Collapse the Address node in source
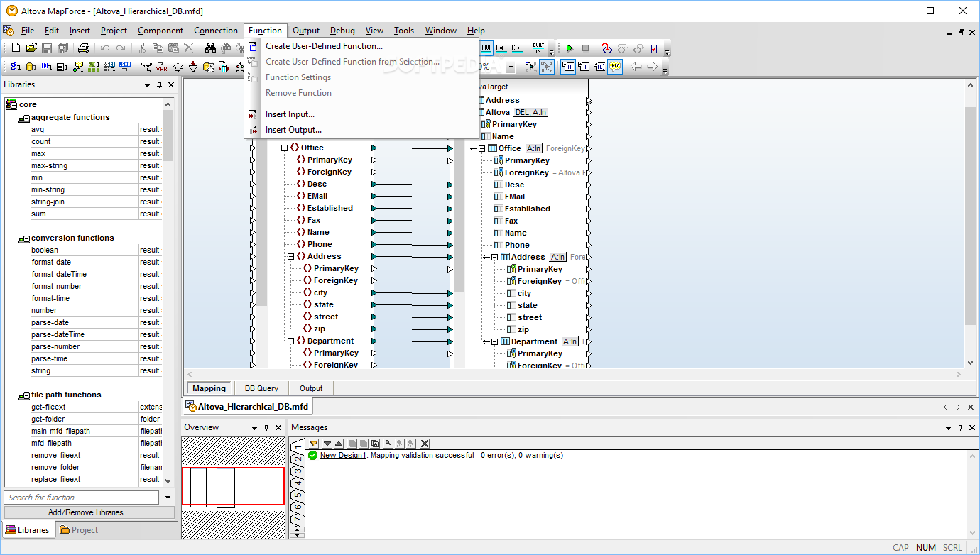The height and width of the screenshot is (555, 980). pos(290,256)
